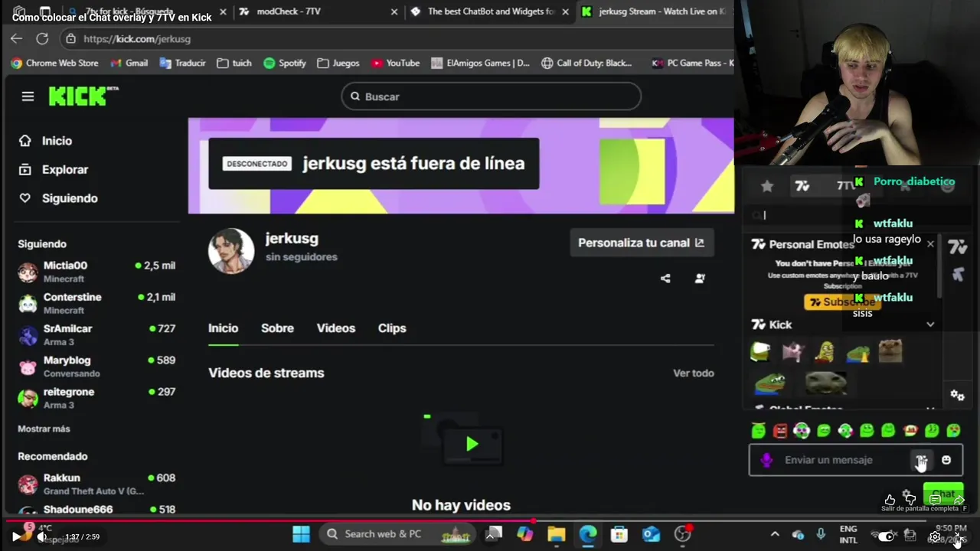Show hidden system tray icons chevron

775,534
